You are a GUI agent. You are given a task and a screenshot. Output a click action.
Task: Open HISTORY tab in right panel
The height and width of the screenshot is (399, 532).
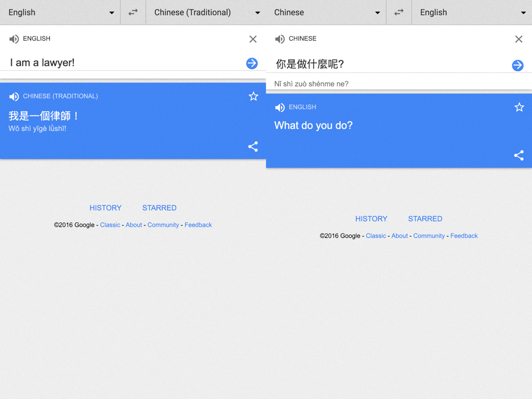coord(371,219)
